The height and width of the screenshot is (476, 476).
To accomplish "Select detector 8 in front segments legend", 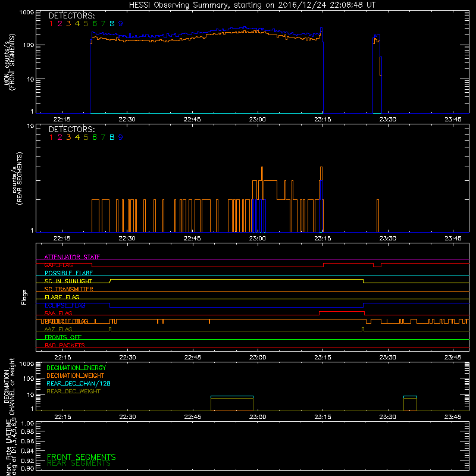I will 112,24.
